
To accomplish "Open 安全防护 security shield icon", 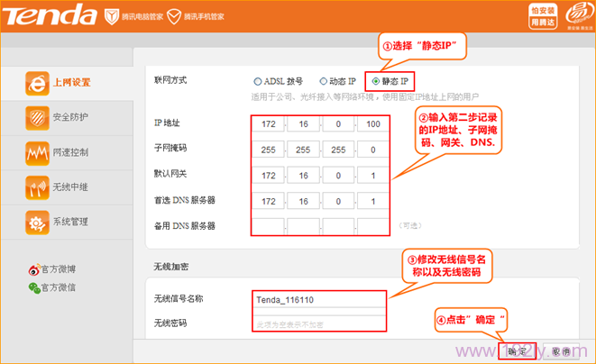I will point(36,117).
